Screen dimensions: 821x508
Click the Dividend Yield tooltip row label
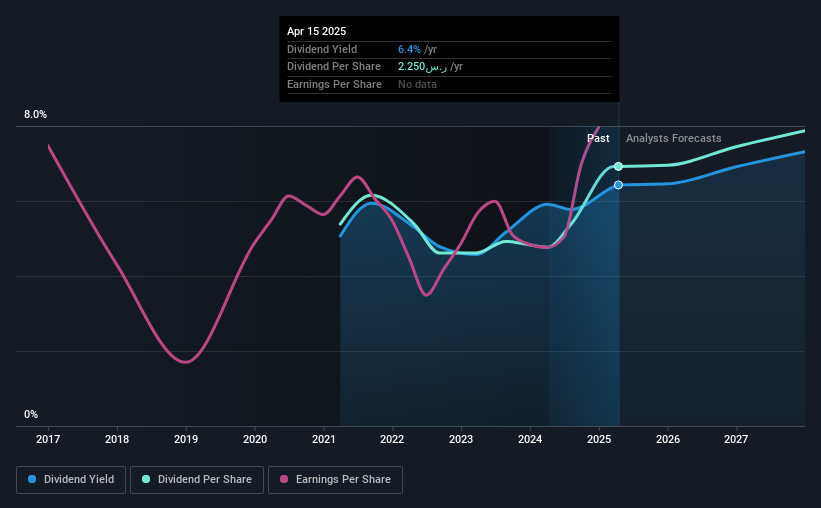[x=322, y=49]
